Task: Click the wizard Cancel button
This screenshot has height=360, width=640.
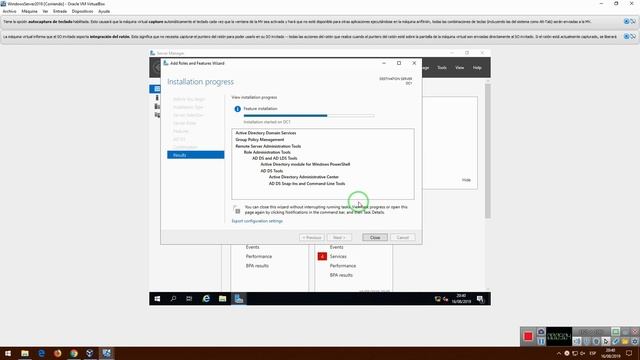Action: [x=403, y=238]
